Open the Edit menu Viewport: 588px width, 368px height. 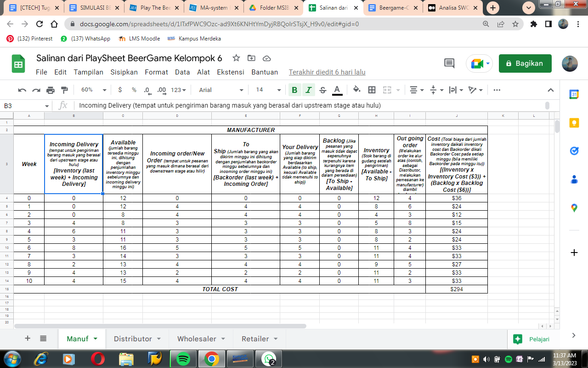coord(60,72)
